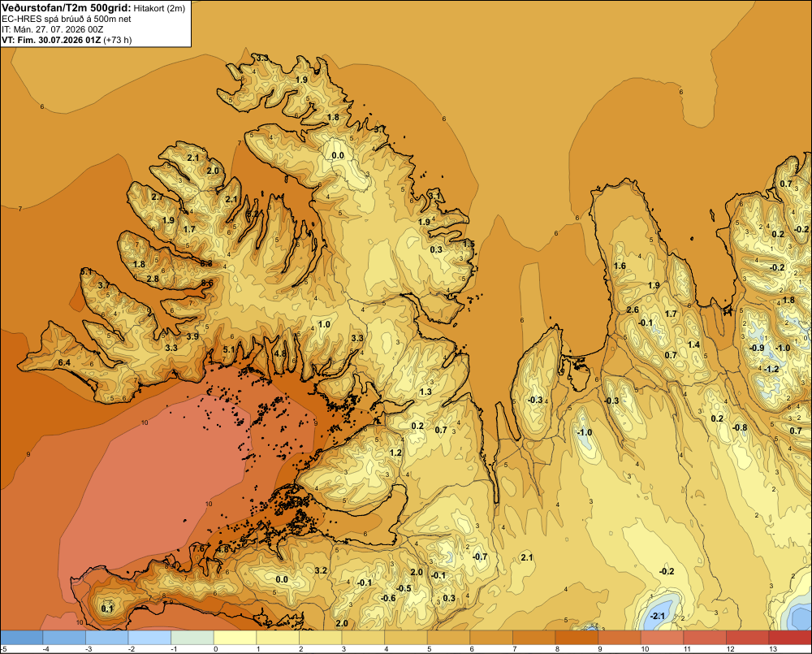Image resolution: width=812 pixels, height=654 pixels.
Task: Click the legend tick label '5'
Action: (x=430, y=649)
